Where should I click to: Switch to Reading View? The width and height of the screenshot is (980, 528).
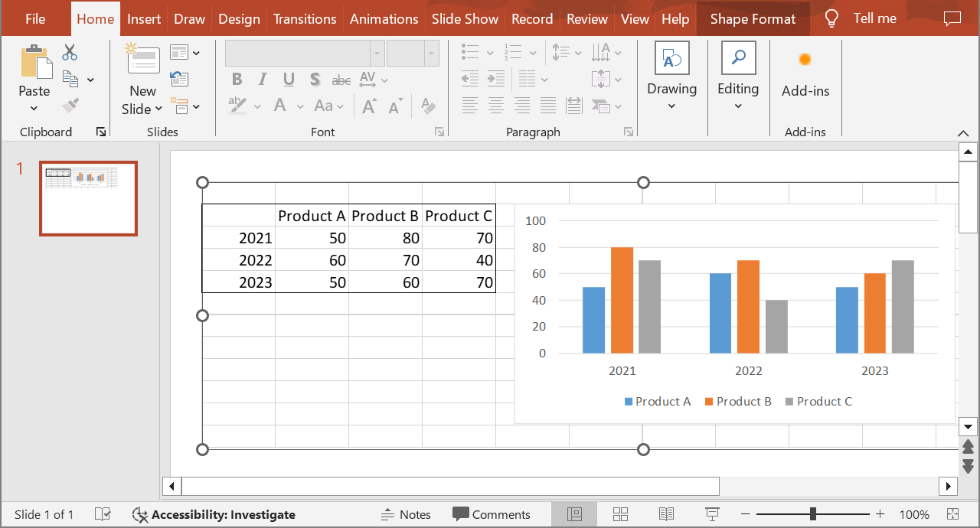(666, 514)
